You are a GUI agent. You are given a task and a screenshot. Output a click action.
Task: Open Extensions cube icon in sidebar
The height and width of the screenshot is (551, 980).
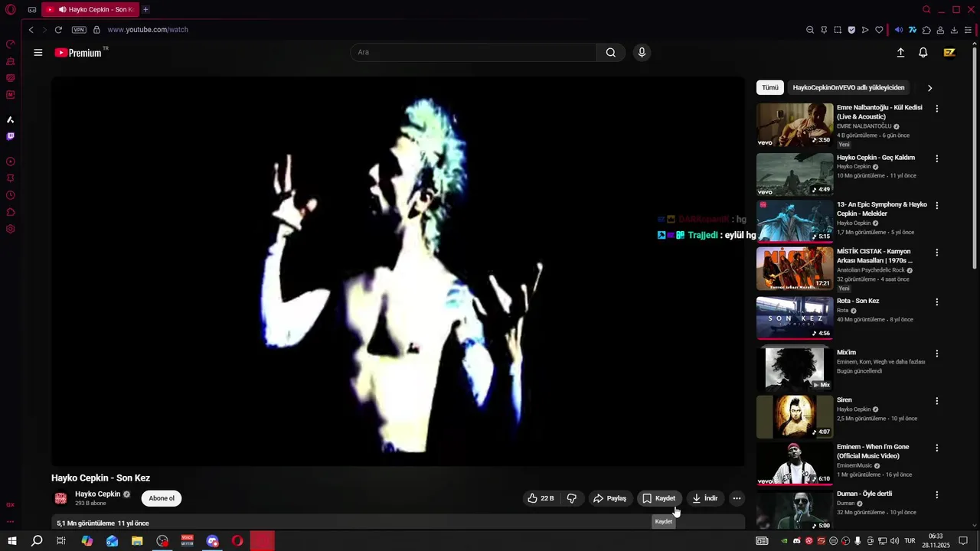[x=11, y=212]
